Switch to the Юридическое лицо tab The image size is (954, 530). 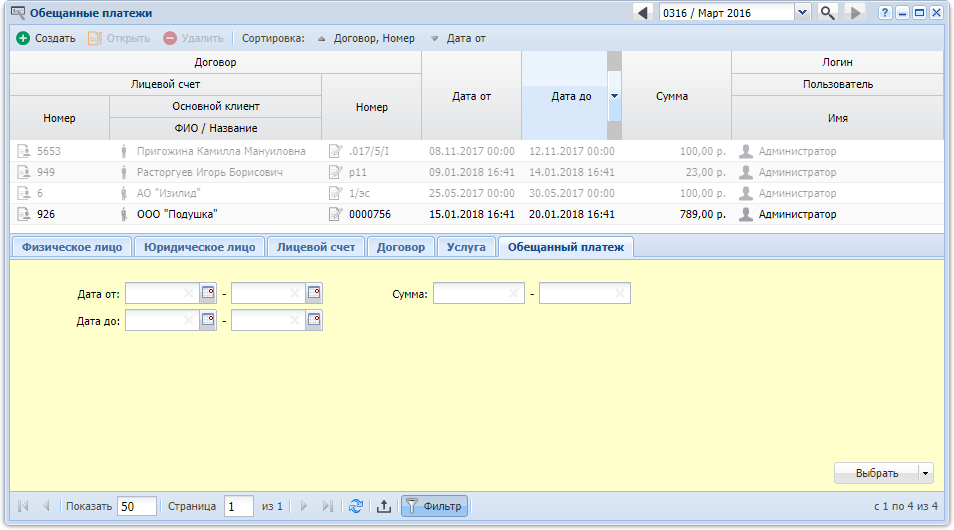[x=200, y=247]
